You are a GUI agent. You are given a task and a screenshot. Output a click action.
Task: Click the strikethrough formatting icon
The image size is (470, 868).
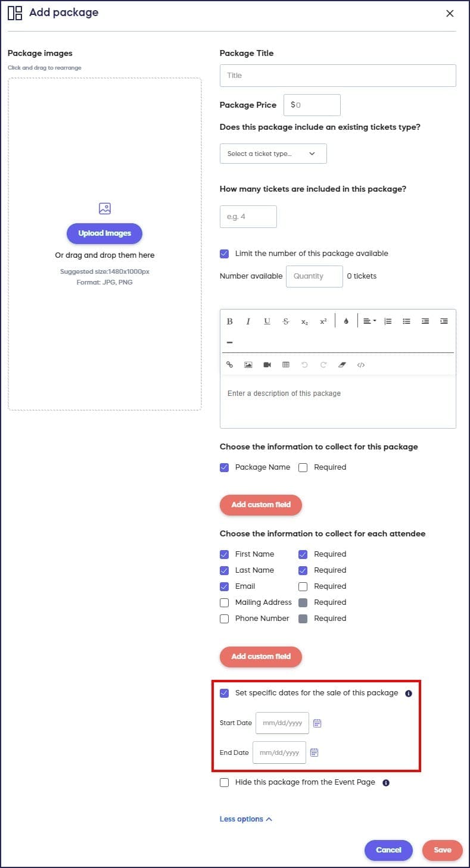coord(286,321)
